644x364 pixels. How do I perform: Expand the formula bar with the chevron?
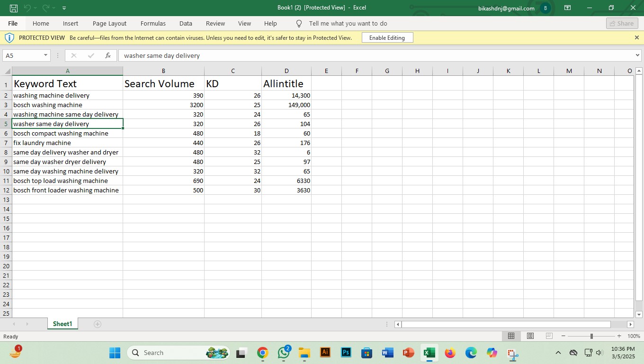(637, 55)
